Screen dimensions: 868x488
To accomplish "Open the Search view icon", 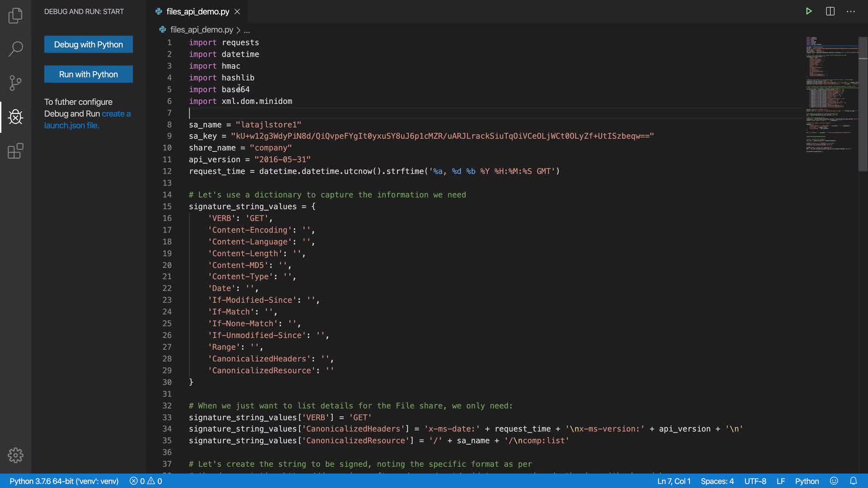I will click(x=15, y=49).
